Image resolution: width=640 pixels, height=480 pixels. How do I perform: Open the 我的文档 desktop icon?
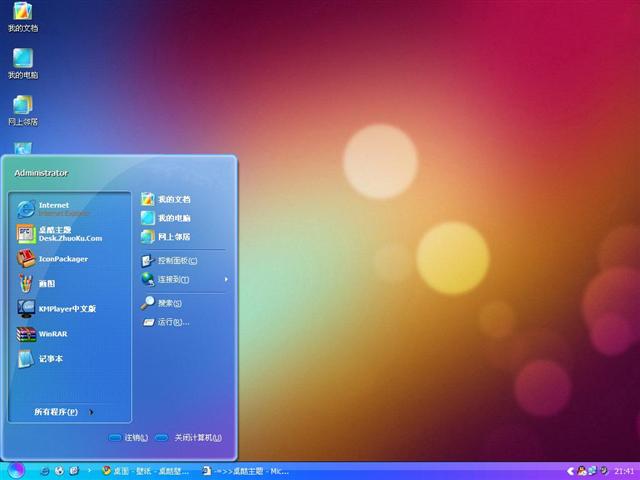point(22,14)
